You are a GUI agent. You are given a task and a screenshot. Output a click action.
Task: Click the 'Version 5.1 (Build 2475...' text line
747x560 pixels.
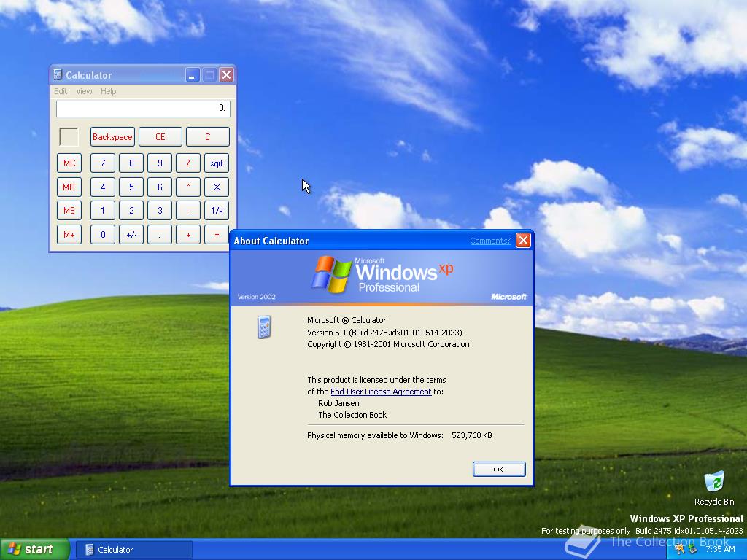[384, 332]
